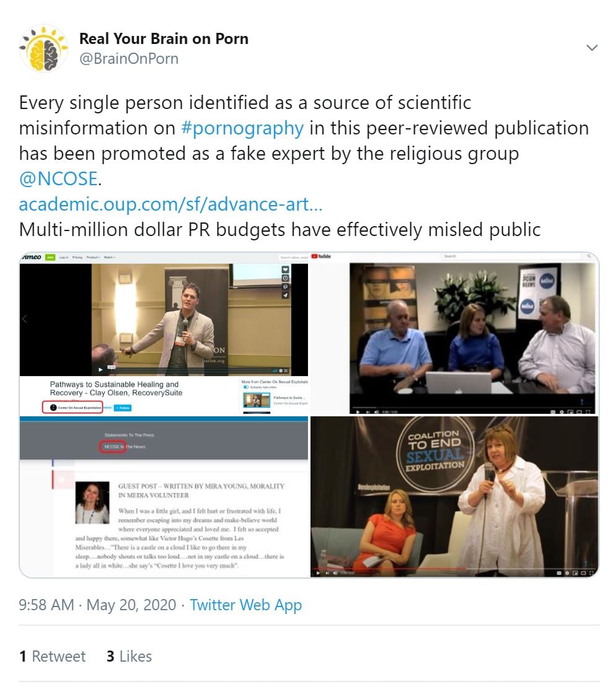
Task: Click the Vimeo like heart icon
Action: coord(285,269)
